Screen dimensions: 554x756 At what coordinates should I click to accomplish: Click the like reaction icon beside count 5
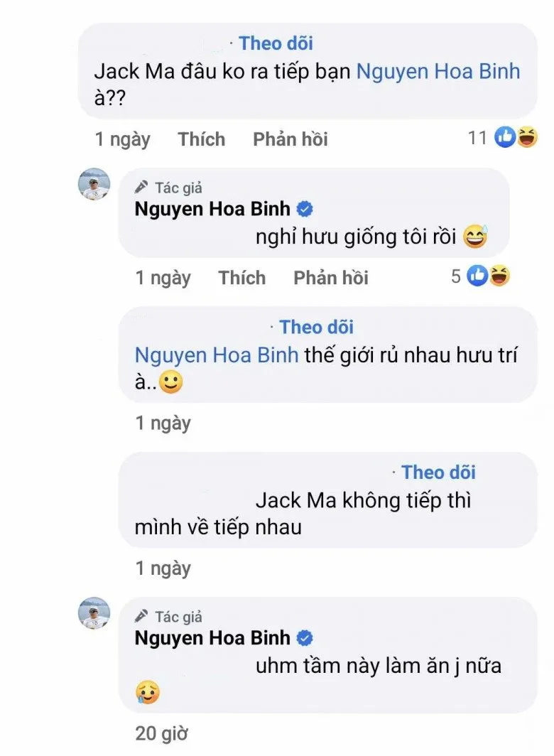point(477,277)
